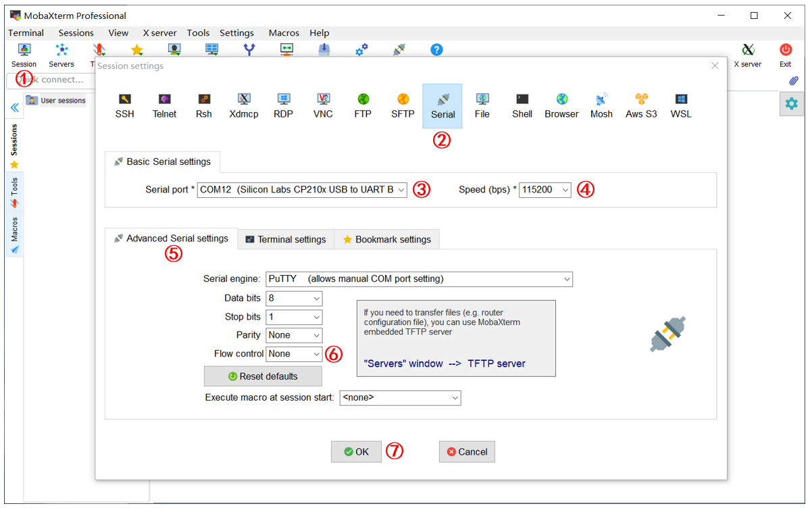Choose the Telnet session type

[x=164, y=106]
